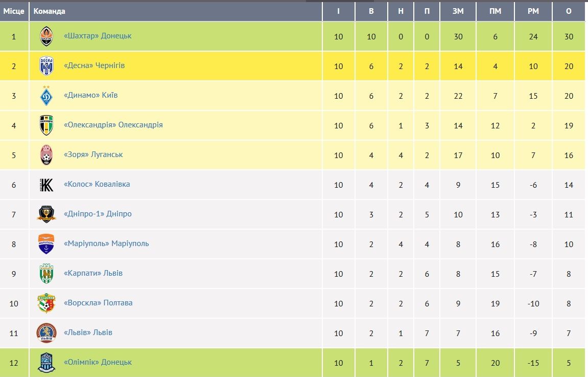Click the Команда column header
The height and width of the screenshot is (377, 588).
[x=50, y=11]
